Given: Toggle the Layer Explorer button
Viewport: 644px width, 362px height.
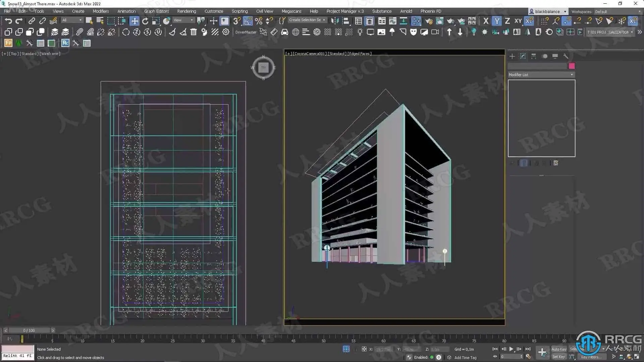Looking at the screenshot, I should coord(369,21).
